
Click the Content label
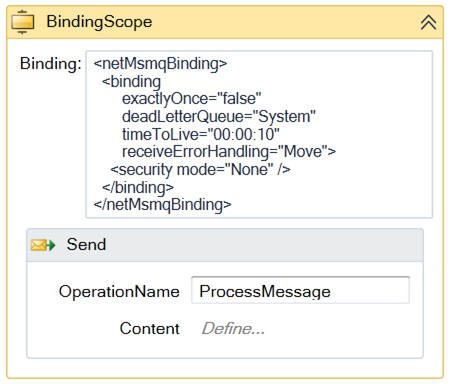(x=150, y=329)
